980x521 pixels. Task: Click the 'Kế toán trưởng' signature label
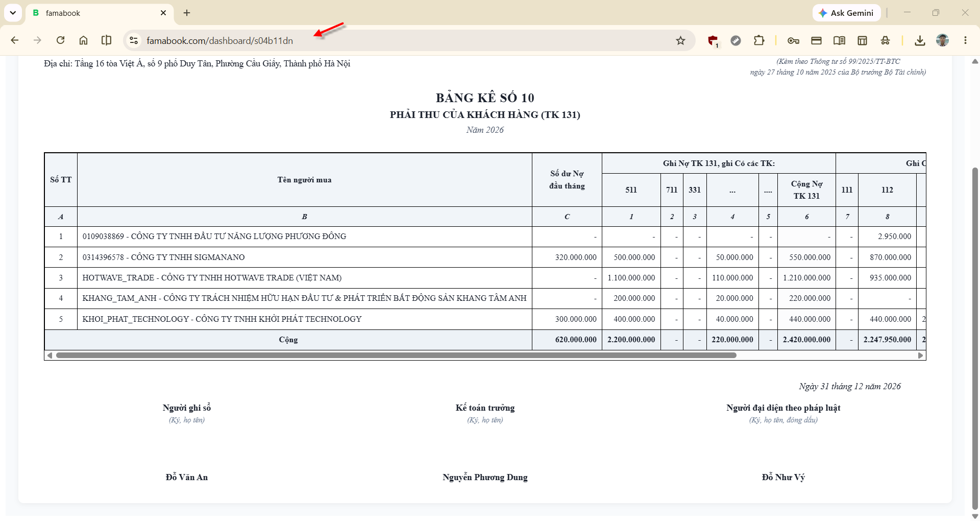click(485, 408)
